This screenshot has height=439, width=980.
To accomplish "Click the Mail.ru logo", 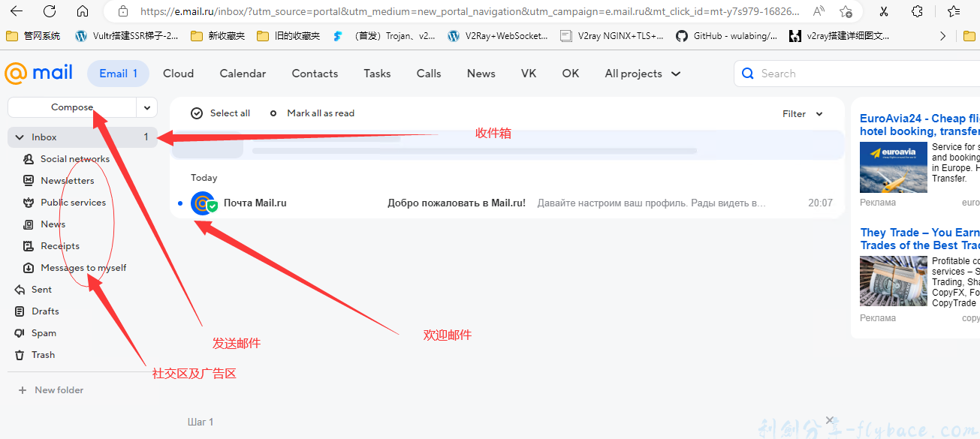I will coord(38,73).
